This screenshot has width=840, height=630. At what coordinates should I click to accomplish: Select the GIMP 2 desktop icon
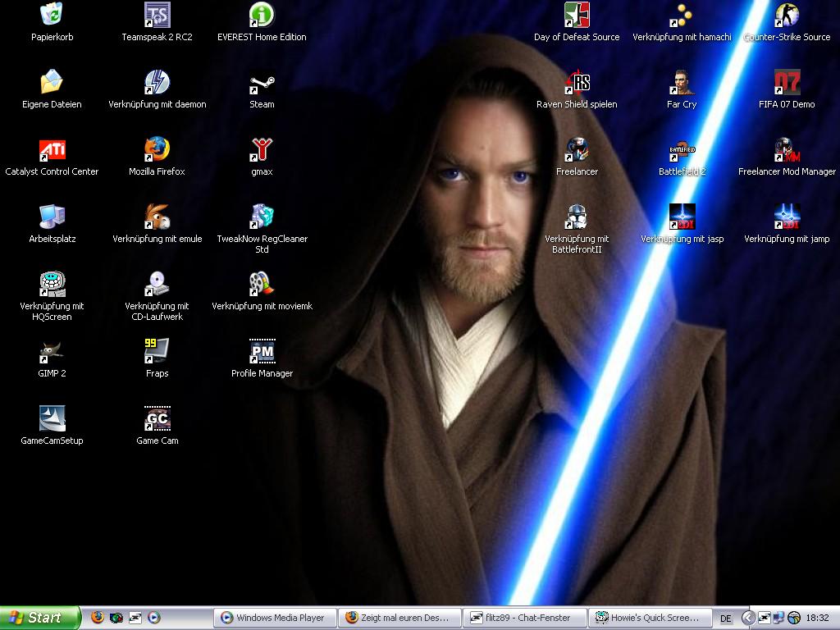[52, 352]
